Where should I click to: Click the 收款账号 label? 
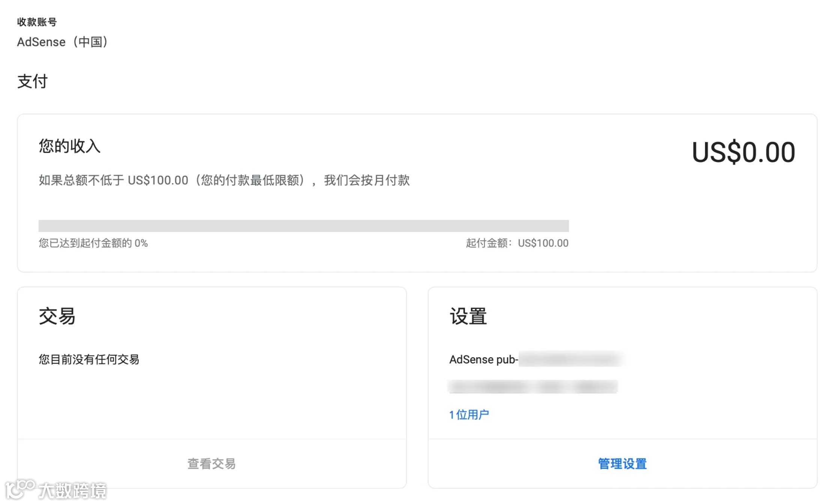click(37, 22)
